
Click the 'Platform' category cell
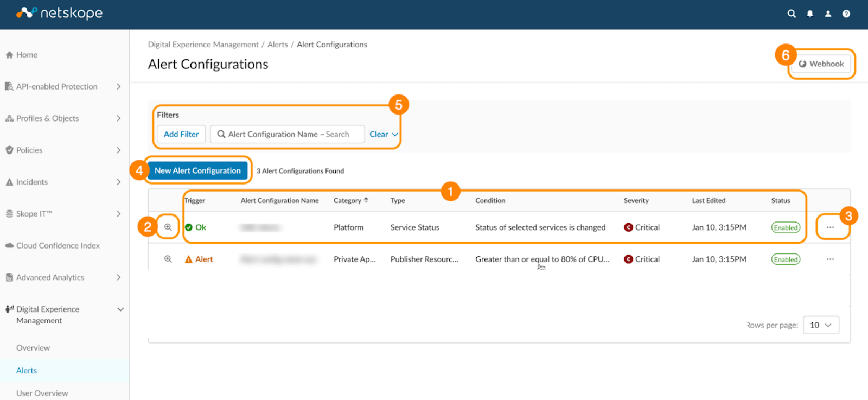[x=349, y=227]
